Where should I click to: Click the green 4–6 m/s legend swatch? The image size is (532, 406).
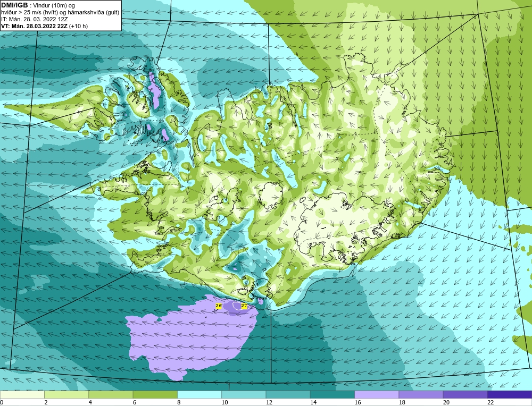click(111, 394)
